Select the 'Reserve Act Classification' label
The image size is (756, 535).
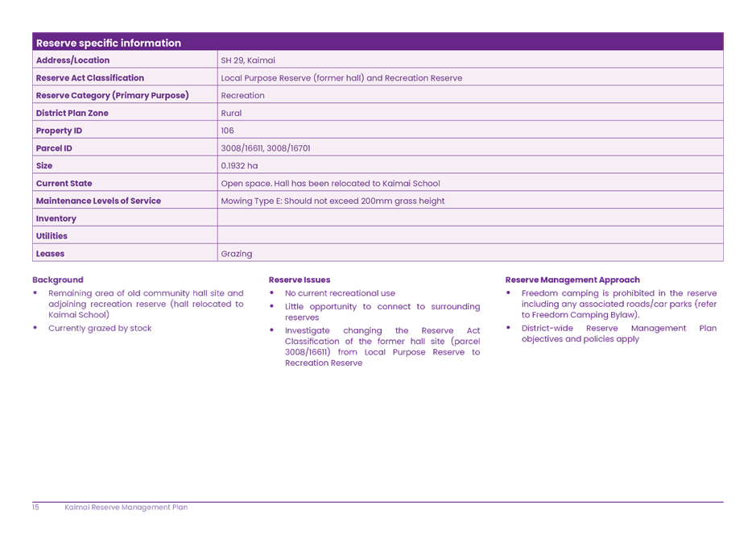pyautogui.click(x=90, y=78)
